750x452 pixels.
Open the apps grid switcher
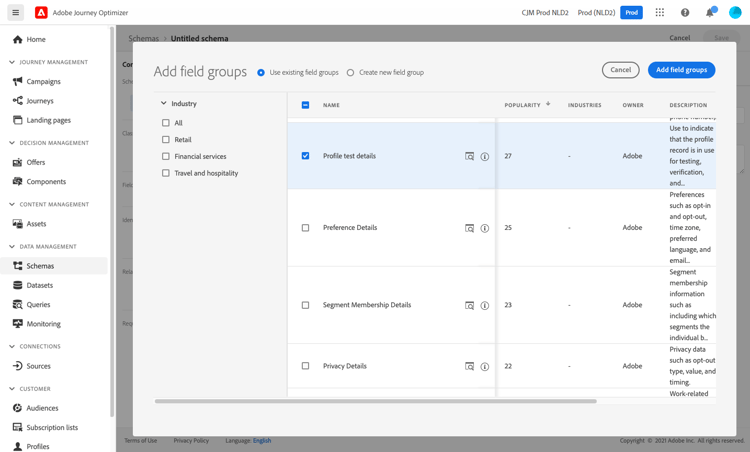(x=660, y=13)
